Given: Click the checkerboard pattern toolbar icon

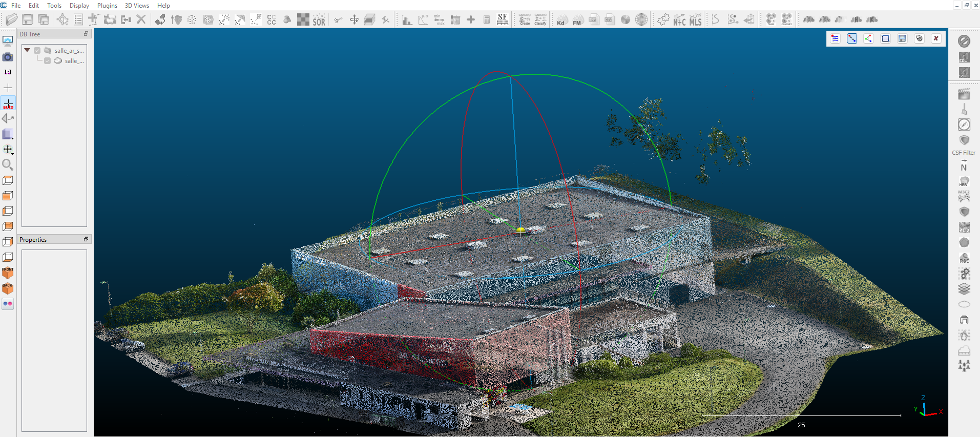Looking at the screenshot, I should coord(303,19).
